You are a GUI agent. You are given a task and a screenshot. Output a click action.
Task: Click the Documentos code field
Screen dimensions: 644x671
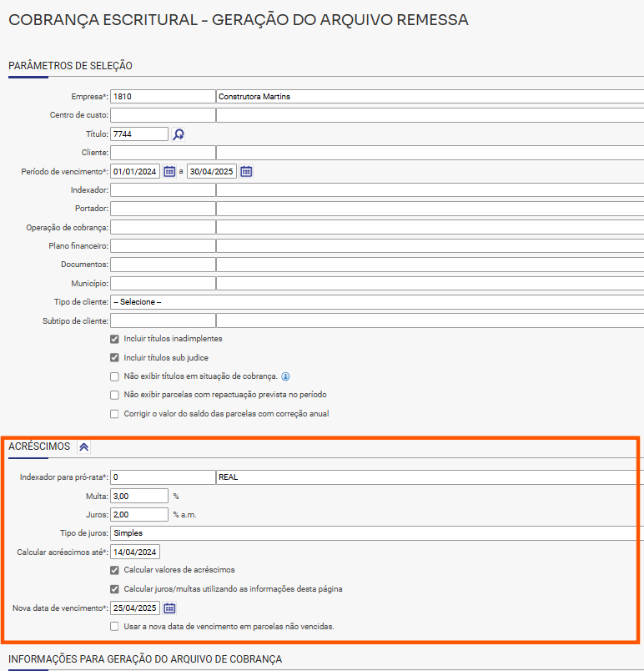(x=163, y=265)
